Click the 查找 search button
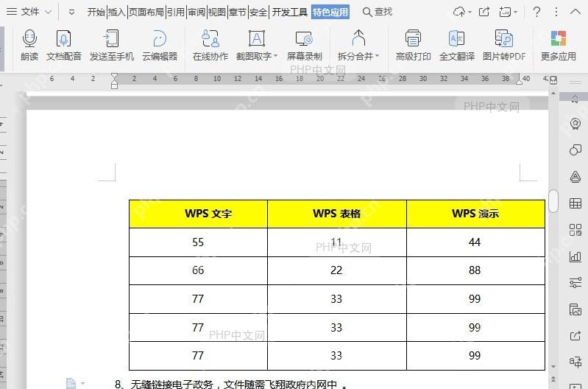Viewport: 588px width, 389px height. (x=378, y=12)
